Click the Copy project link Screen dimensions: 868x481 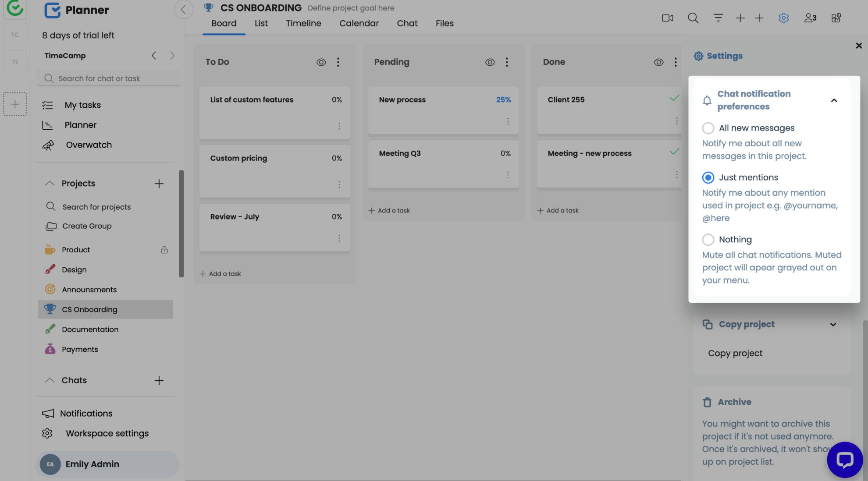pyautogui.click(x=735, y=353)
